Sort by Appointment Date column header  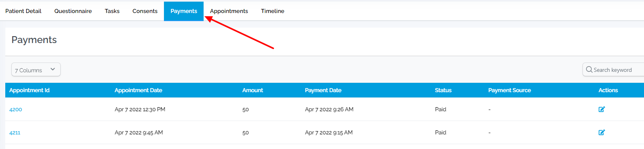click(x=138, y=90)
